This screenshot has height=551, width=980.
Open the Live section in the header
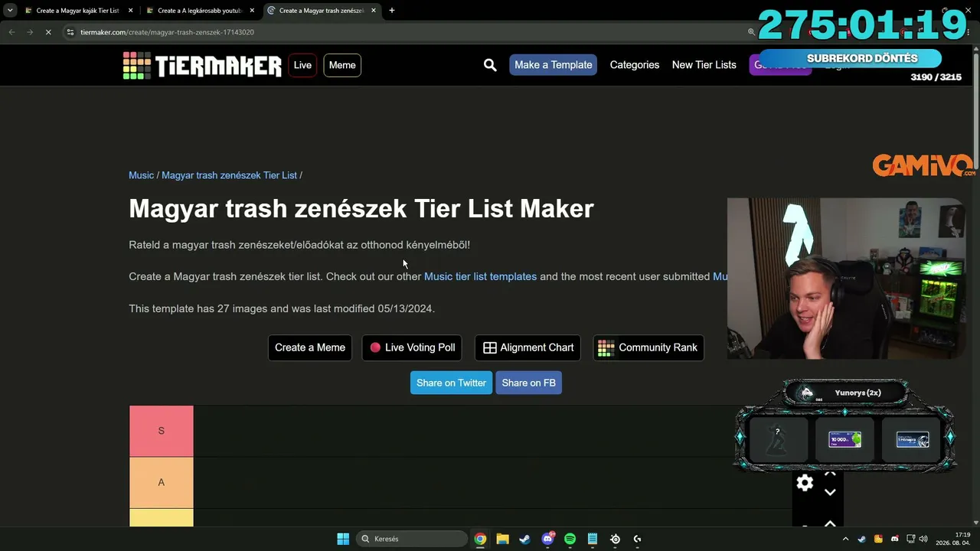click(302, 65)
